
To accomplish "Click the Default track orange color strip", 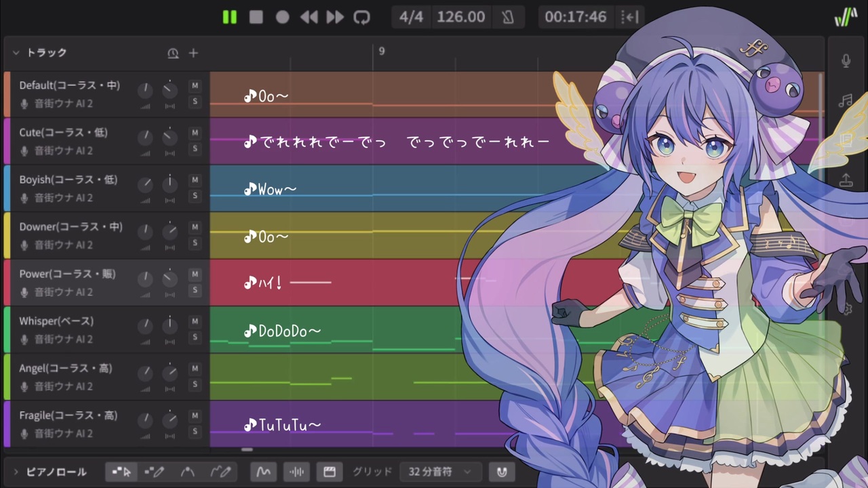I will point(7,94).
